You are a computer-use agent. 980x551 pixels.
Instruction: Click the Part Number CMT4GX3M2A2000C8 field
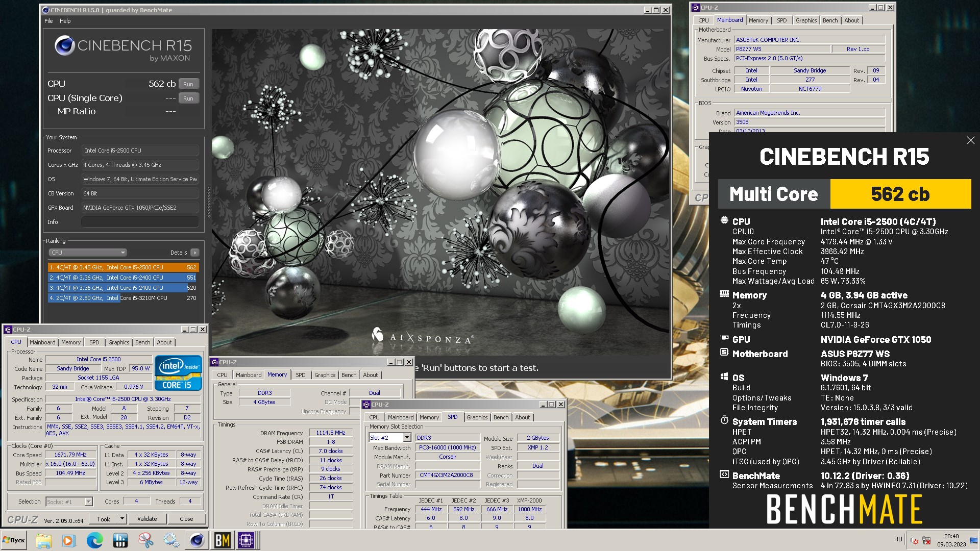[x=447, y=475]
